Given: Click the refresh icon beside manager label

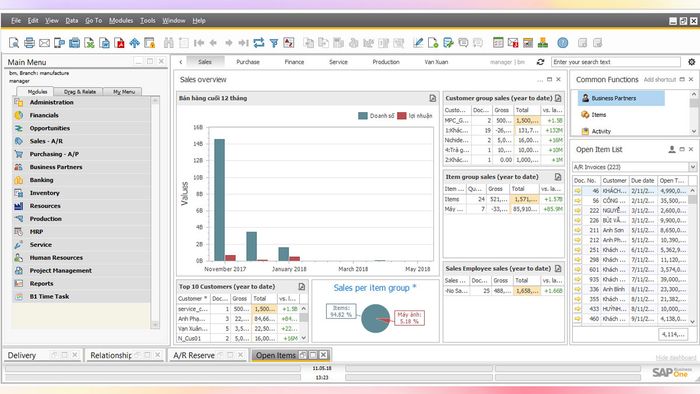Looking at the screenshot, I should [540, 62].
